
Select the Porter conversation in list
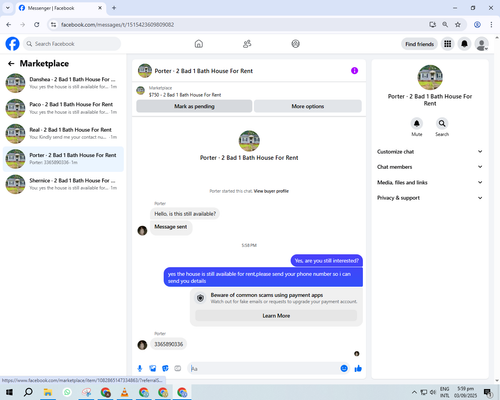coord(63,159)
